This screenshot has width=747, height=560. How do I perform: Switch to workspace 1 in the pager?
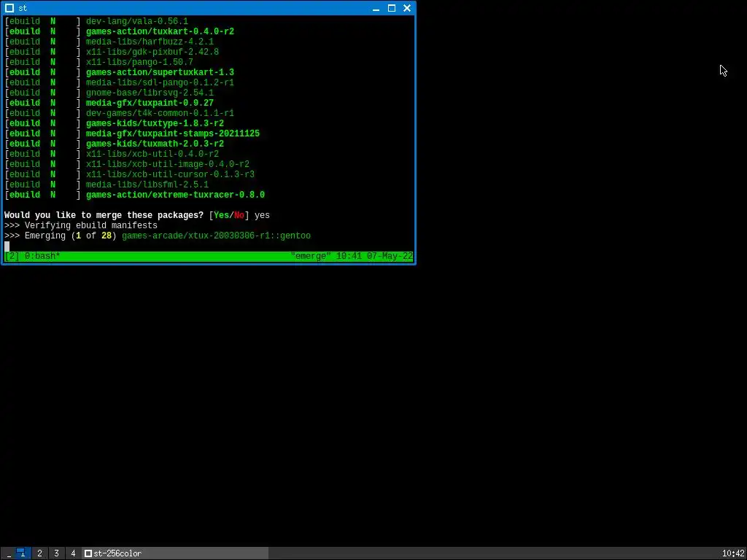(23, 553)
